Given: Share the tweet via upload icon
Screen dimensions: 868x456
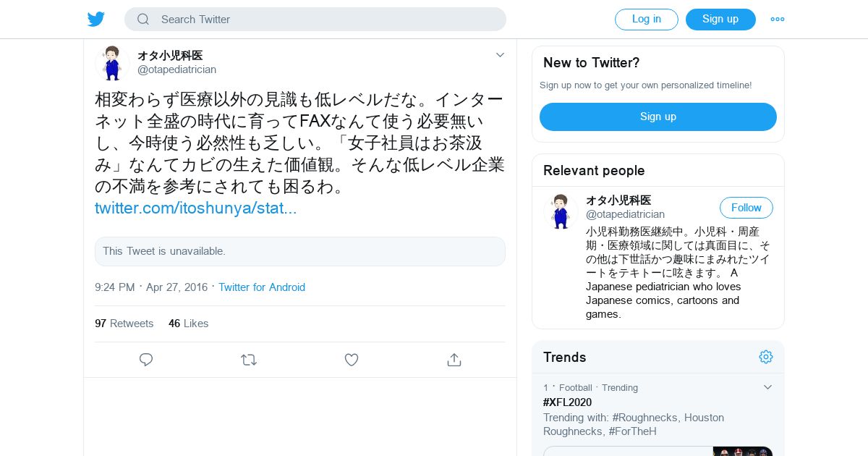Looking at the screenshot, I should [454, 360].
